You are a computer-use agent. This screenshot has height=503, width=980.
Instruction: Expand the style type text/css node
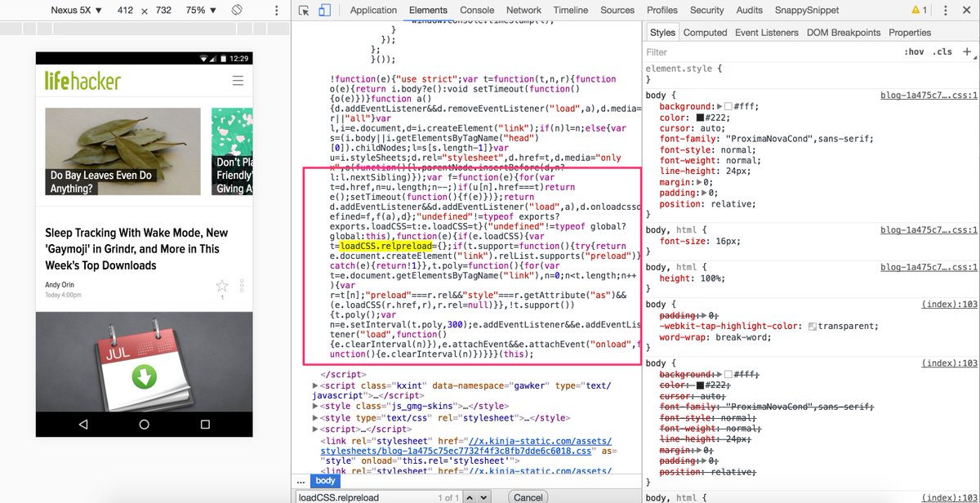(317, 417)
